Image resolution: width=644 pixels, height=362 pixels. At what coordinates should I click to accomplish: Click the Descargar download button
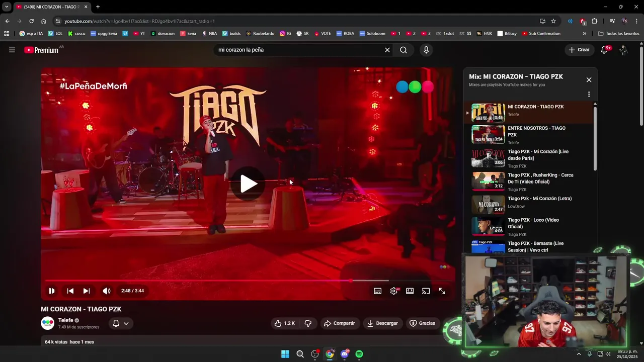point(383,323)
